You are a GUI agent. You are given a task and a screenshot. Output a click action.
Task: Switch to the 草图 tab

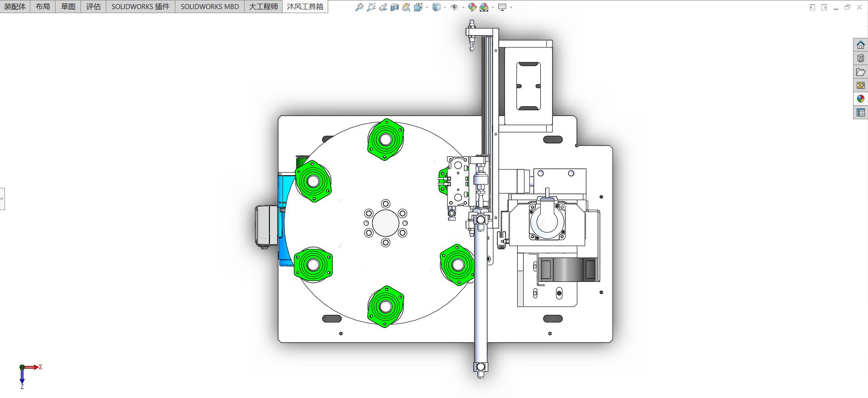click(68, 6)
